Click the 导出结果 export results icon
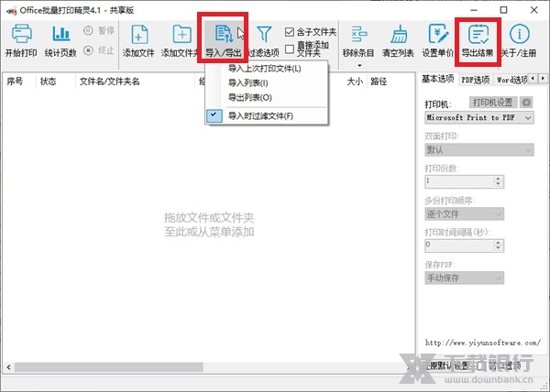550x392 pixels. 478,34
